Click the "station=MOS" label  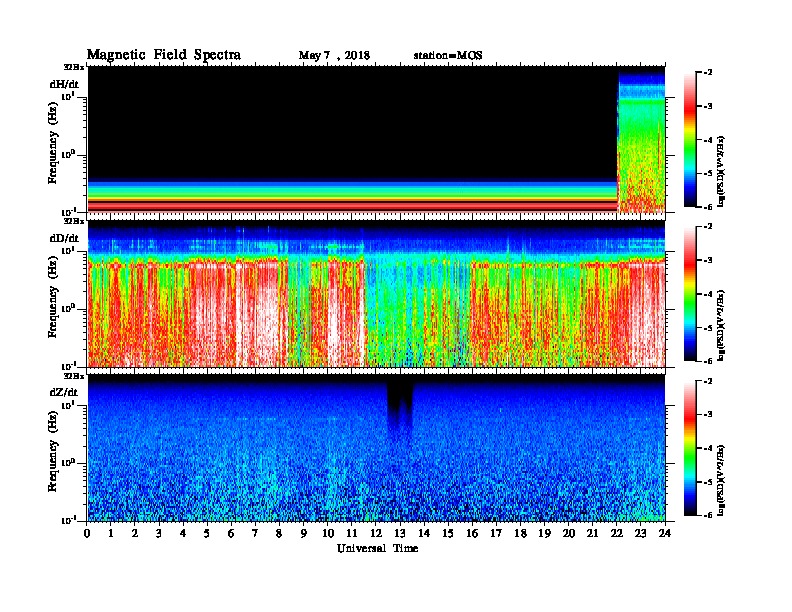448,56
